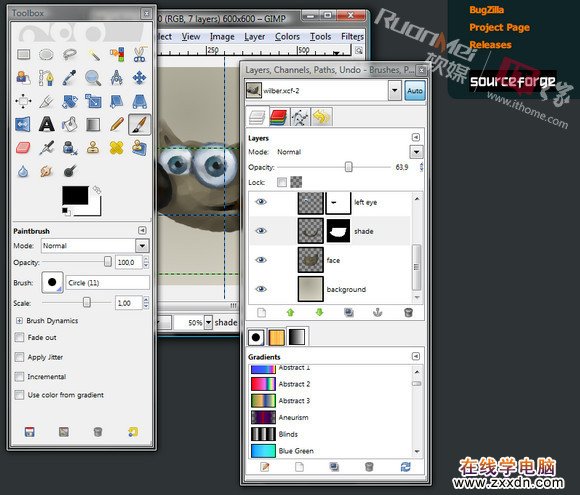Select the Fuzzy Select magic wand tool
The height and width of the screenshot is (495, 580).
click(x=93, y=55)
